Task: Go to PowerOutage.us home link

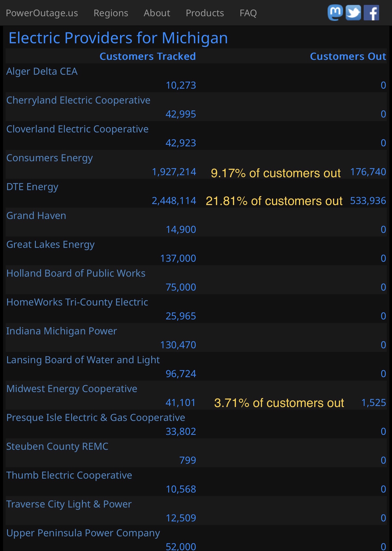Action: [x=42, y=13]
